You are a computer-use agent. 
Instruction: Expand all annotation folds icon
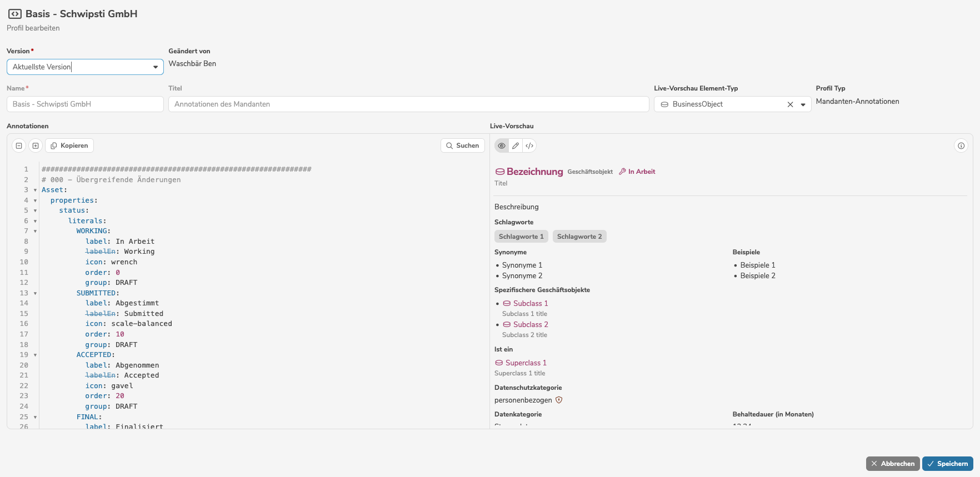(36, 145)
